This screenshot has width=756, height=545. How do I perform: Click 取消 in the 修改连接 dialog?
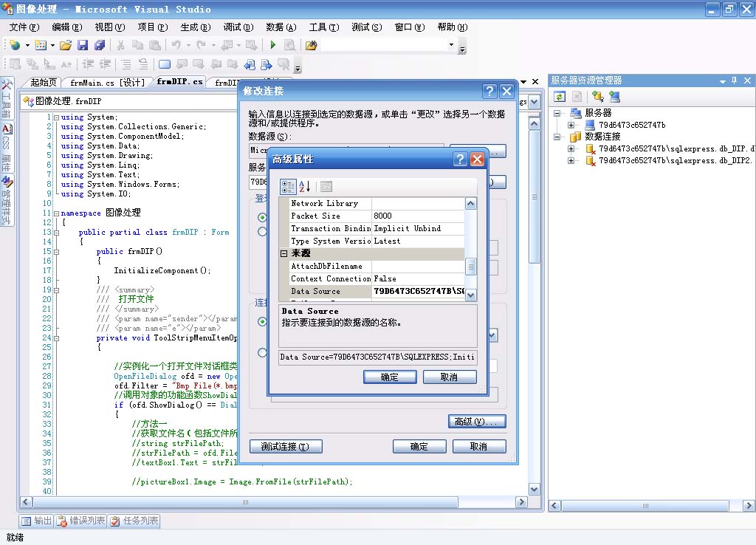[478, 447]
